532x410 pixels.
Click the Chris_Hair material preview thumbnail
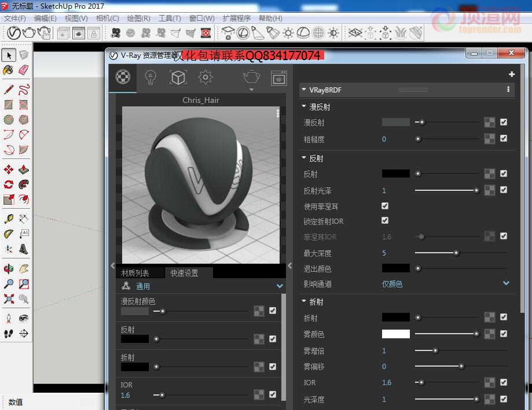(x=200, y=185)
